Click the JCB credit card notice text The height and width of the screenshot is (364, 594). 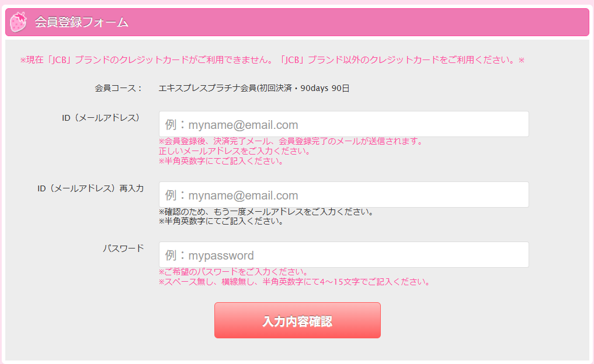272,60
